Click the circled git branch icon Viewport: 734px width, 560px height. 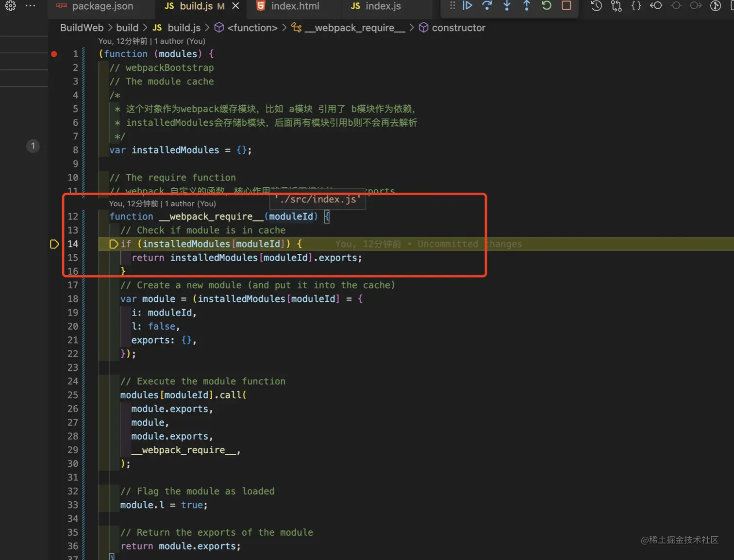click(x=716, y=6)
